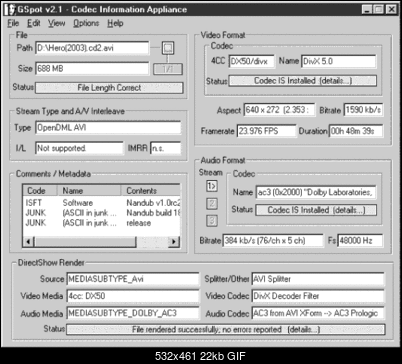Image resolution: width=402 pixels, height=364 pixels.
Task: Click the GSpot title bar app icon
Action: click(x=10, y=9)
